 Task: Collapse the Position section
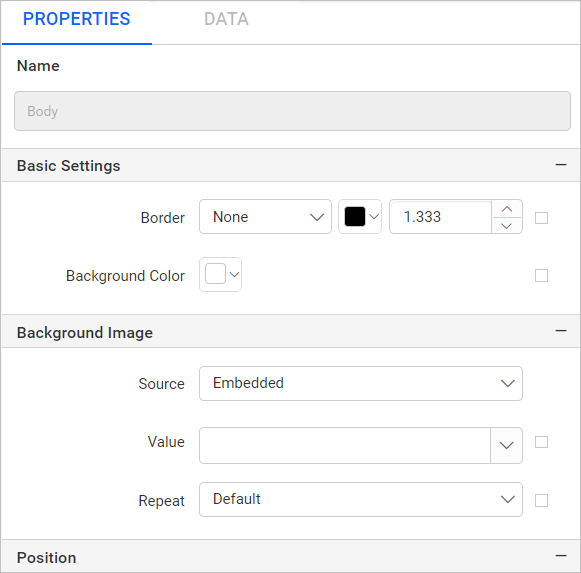561,556
